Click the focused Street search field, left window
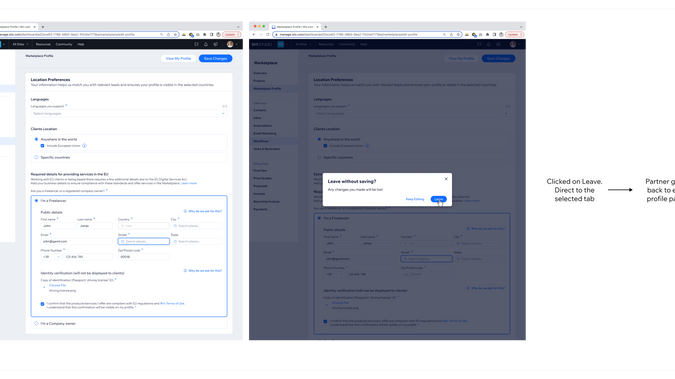Viewport: 675px width, 379px height. [x=143, y=241]
